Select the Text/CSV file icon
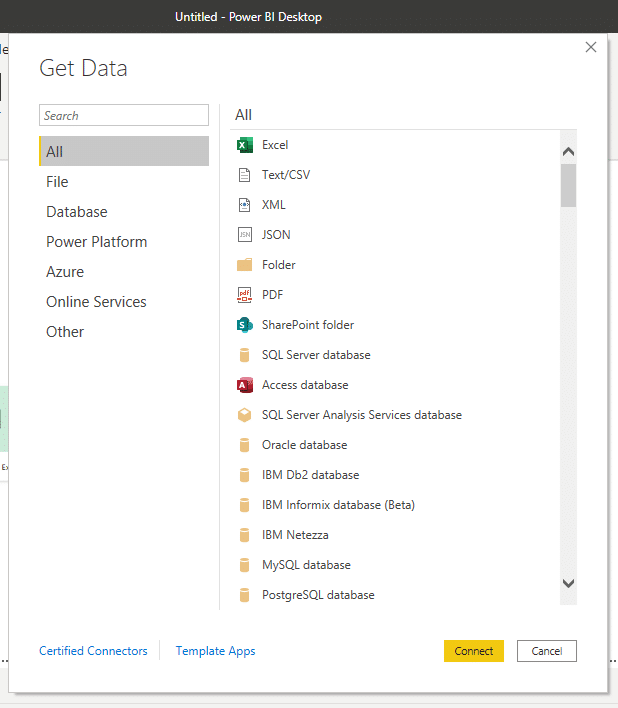Viewport: 618px width, 708px height. tap(244, 175)
